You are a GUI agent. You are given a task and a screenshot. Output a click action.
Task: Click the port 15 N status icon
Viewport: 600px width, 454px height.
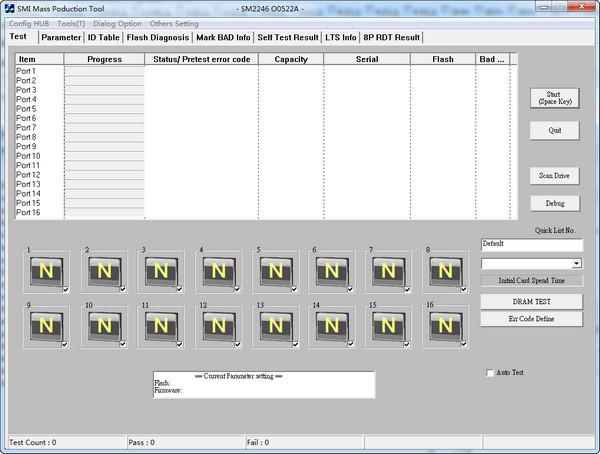388,326
